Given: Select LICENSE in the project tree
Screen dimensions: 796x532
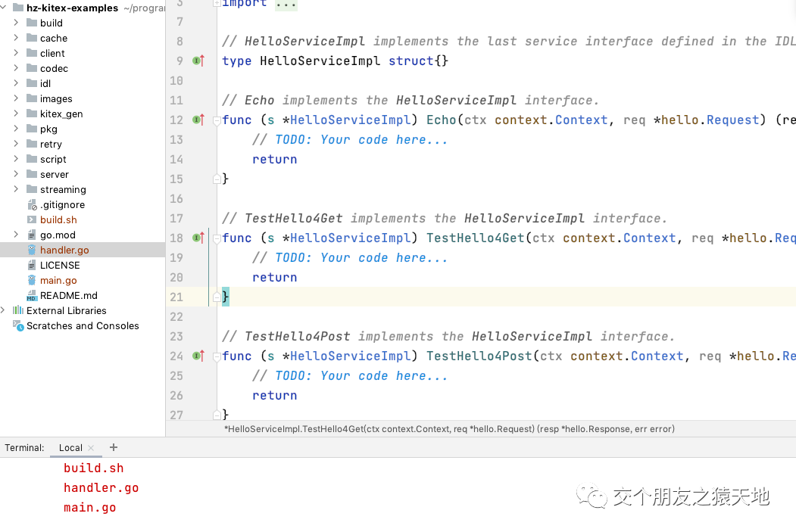Looking at the screenshot, I should tap(60, 265).
